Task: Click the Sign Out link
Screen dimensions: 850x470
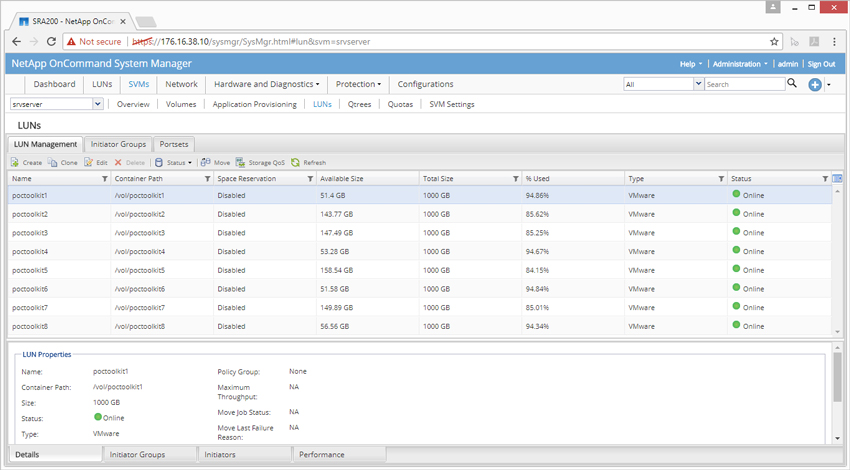Action: pyautogui.click(x=821, y=63)
